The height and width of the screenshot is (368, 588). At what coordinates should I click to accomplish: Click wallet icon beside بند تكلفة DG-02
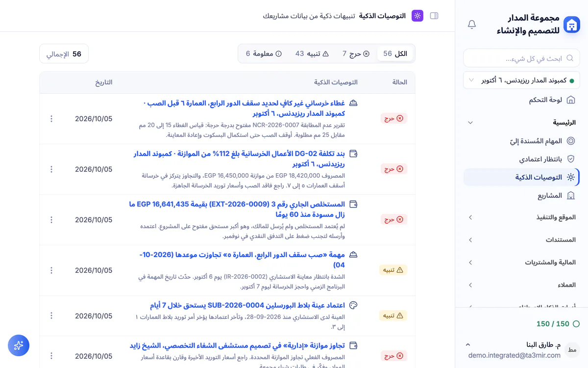[353, 154]
